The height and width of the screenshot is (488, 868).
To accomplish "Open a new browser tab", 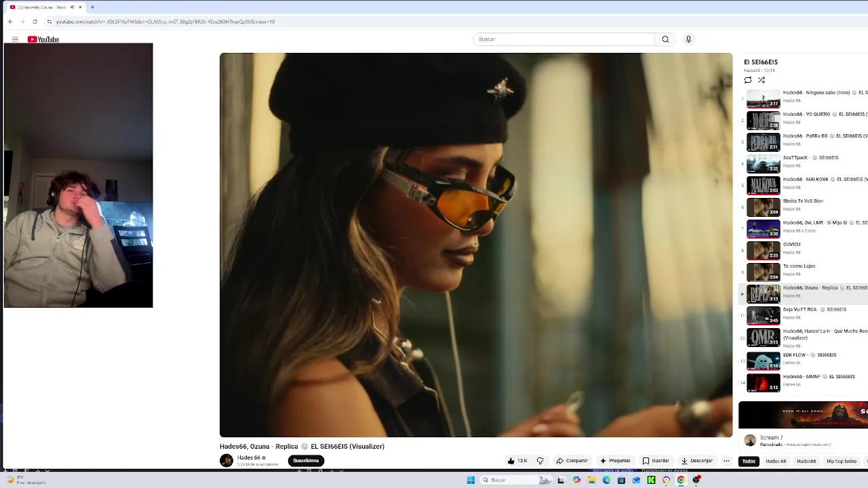I will [x=92, y=7].
